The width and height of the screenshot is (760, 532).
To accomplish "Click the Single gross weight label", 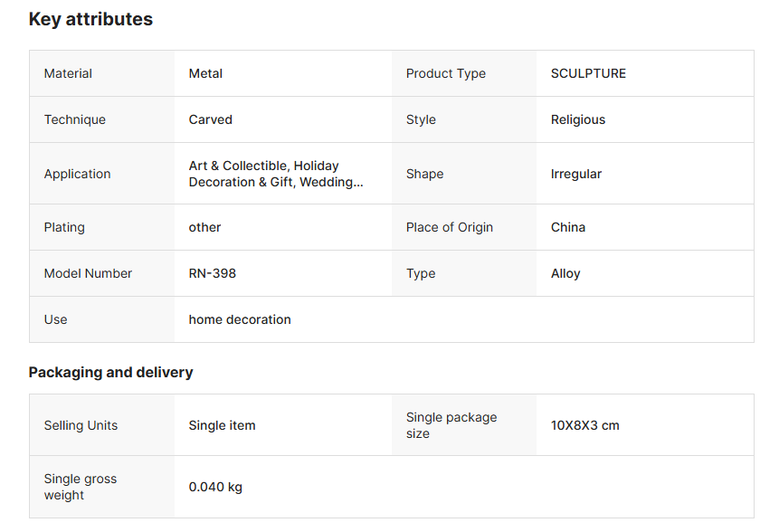I will (81, 487).
